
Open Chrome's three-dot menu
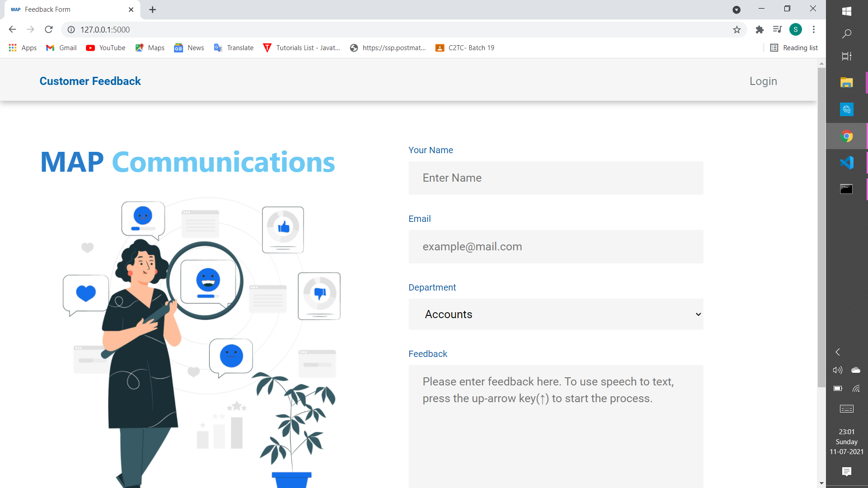(x=814, y=29)
